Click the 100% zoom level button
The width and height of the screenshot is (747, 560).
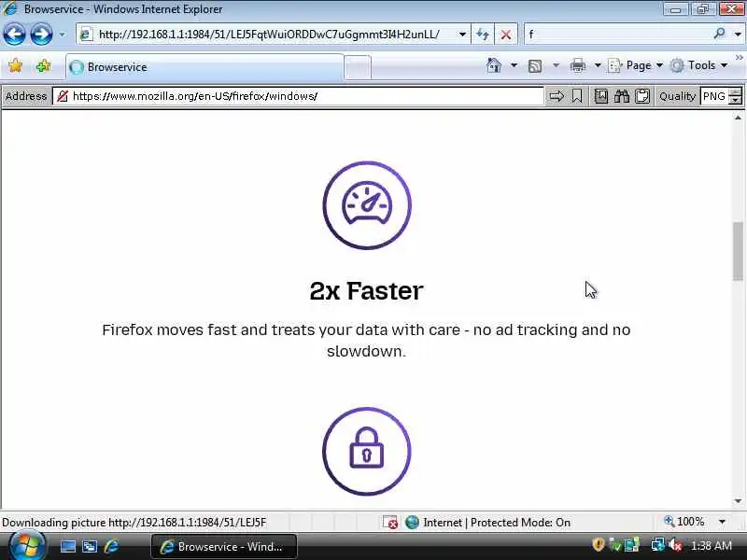[684, 522]
